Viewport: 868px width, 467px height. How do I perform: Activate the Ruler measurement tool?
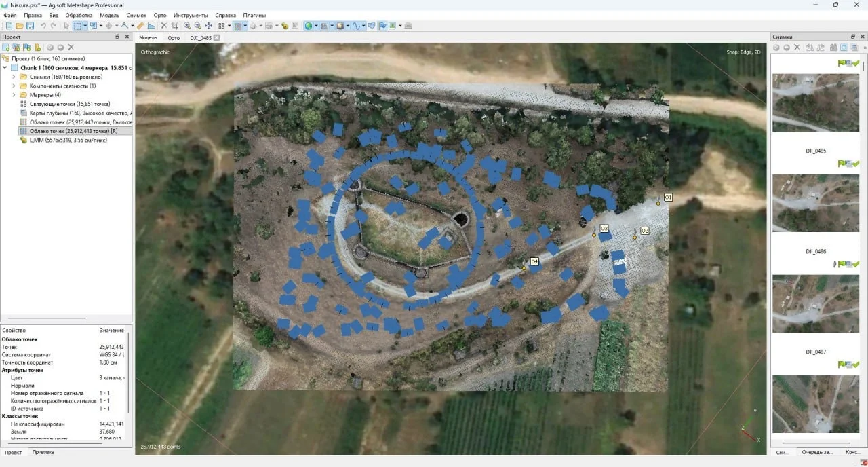tap(139, 25)
